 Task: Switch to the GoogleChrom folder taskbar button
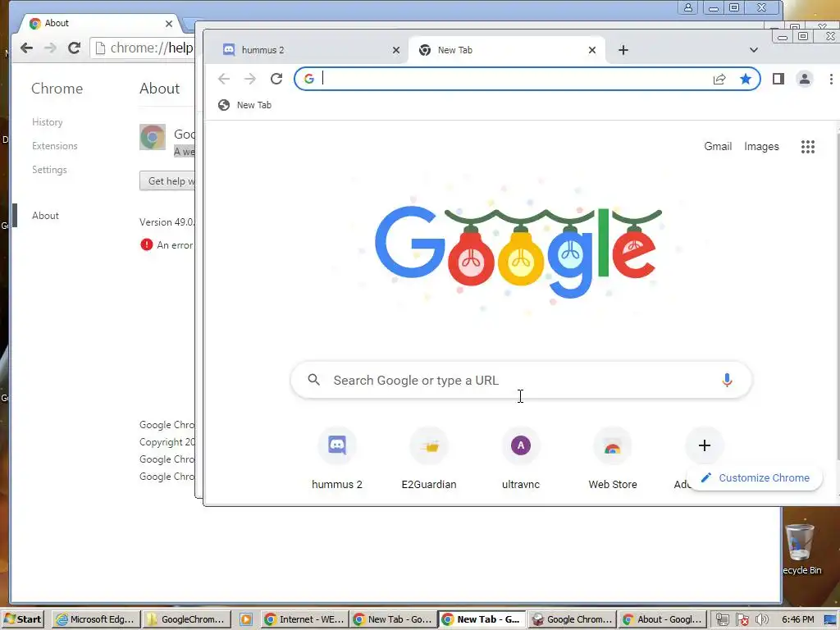click(x=188, y=619)
